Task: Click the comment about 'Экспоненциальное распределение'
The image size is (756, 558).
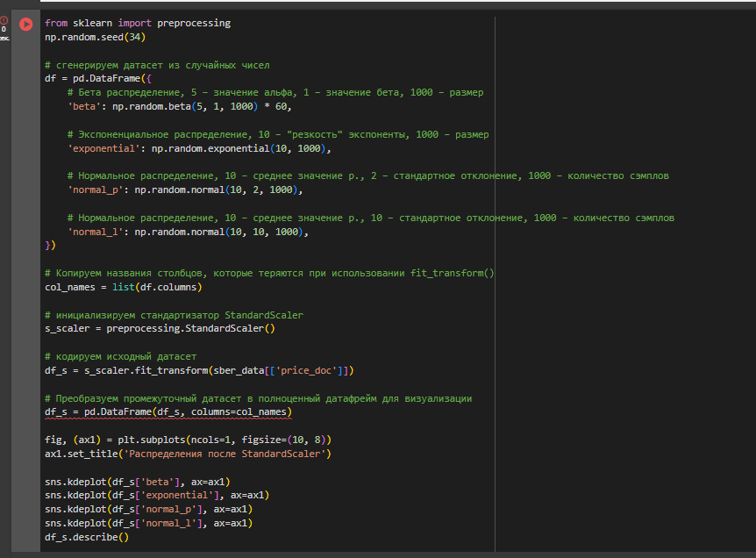Action: (x=278, y=134)
